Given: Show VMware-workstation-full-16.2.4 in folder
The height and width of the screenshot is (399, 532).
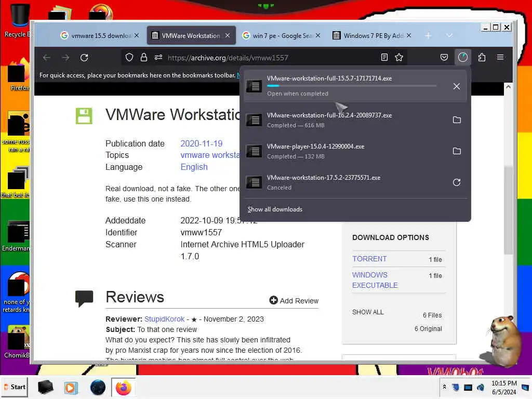Looking at the screenshot, I should click(457, 120).
